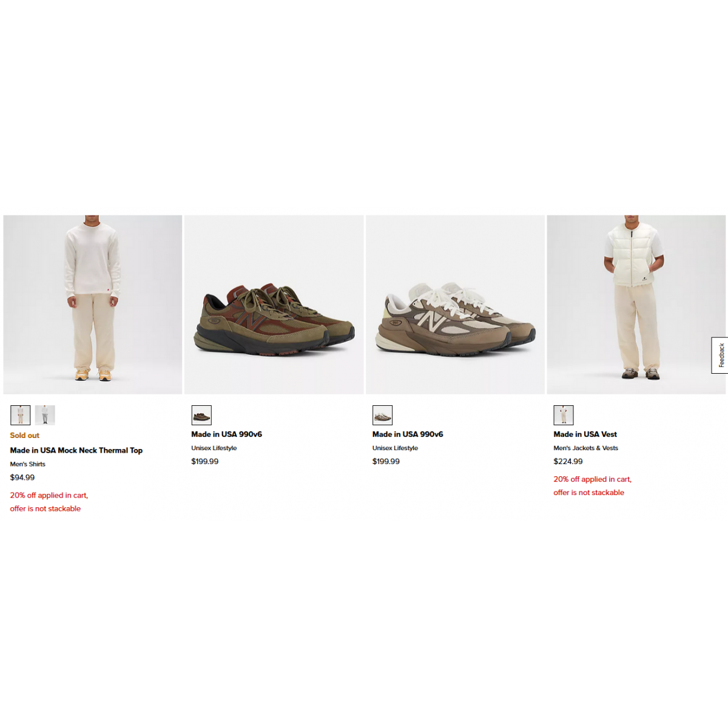
Task: Open the brown and cream 990v6 sneaker photo
Action: coord(455,305)
